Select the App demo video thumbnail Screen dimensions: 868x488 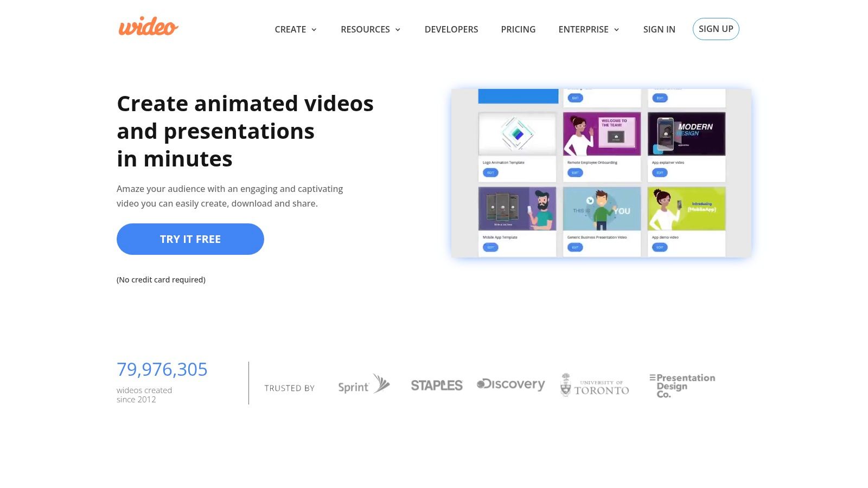686,209
